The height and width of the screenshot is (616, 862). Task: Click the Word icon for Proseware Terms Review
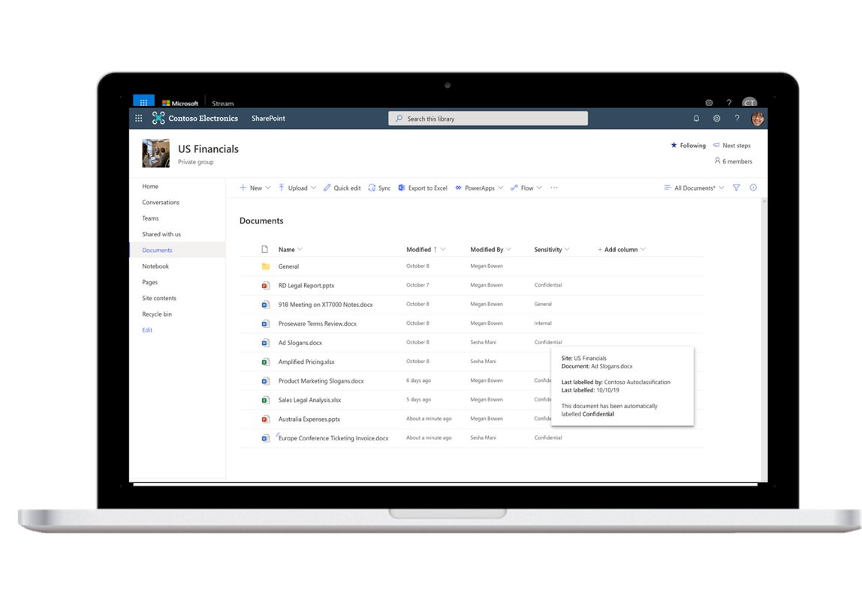pyautogui.click(x=266, y=323)
